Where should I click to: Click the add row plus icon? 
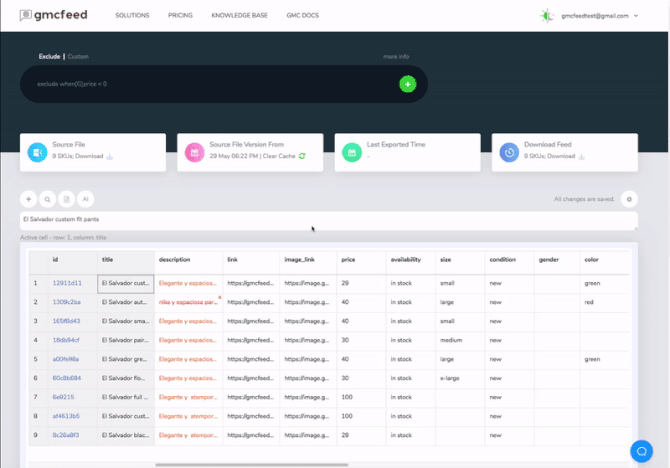[x=29, y=199]
